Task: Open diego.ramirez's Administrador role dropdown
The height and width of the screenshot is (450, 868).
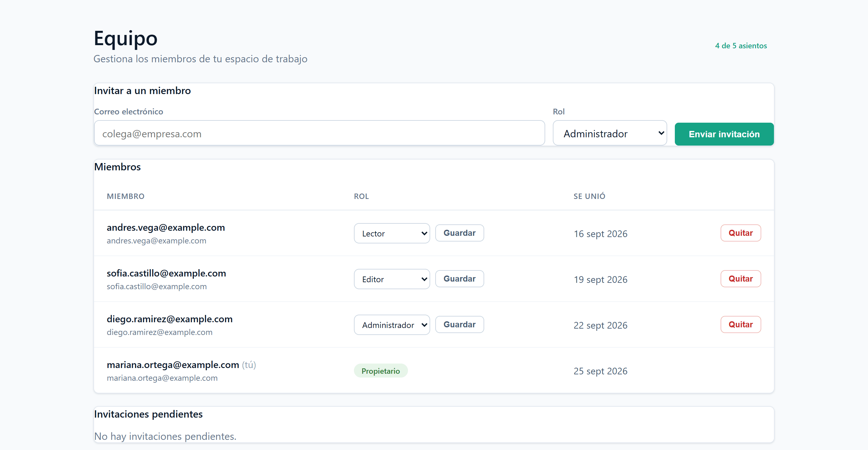Action: click(x=391, y=325)
